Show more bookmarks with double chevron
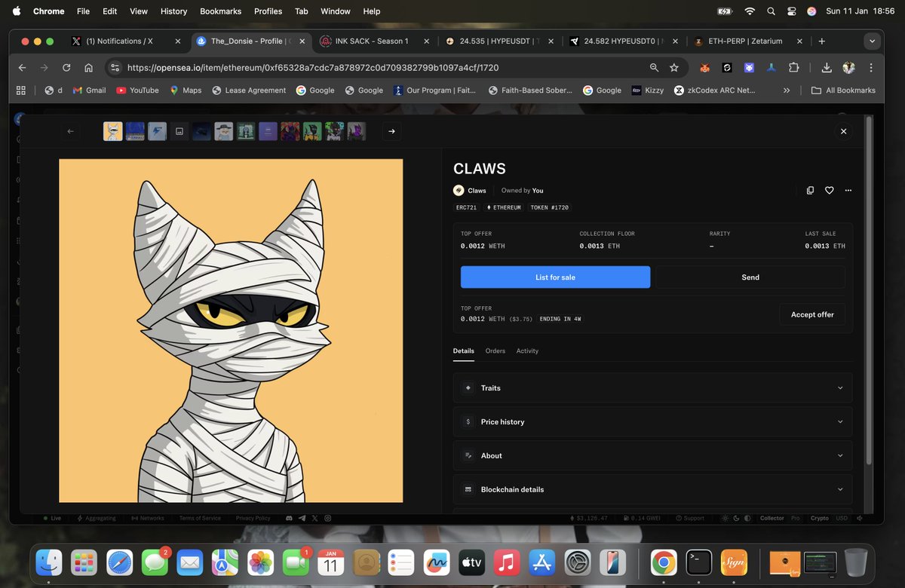Screen dimensions: 905x588 pos(787,90)
